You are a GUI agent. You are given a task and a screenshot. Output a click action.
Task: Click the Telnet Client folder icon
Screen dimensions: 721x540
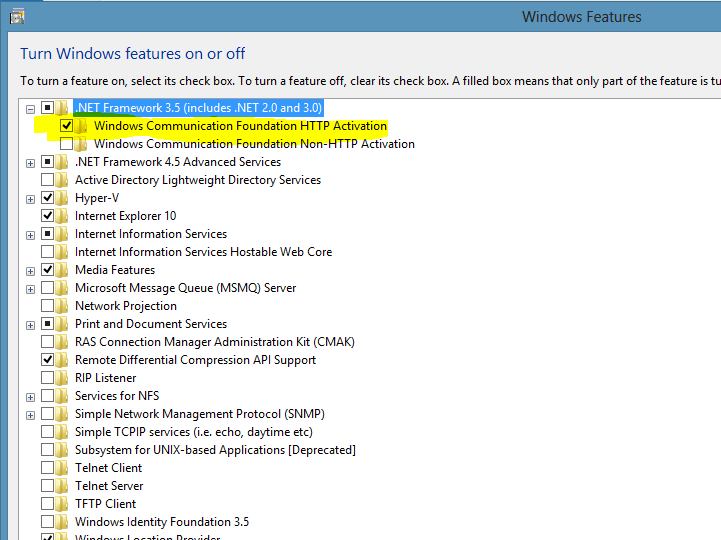coord(62,468)
